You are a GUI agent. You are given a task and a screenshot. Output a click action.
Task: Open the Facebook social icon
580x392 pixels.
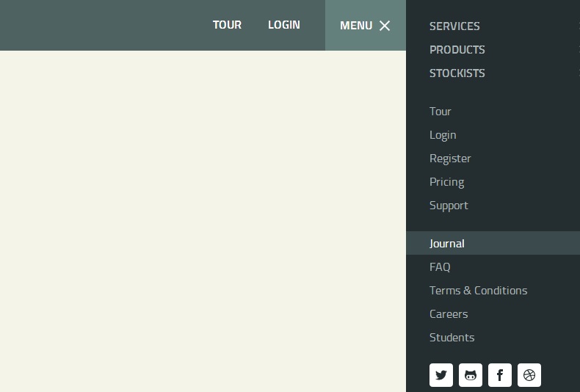(500, 375)
